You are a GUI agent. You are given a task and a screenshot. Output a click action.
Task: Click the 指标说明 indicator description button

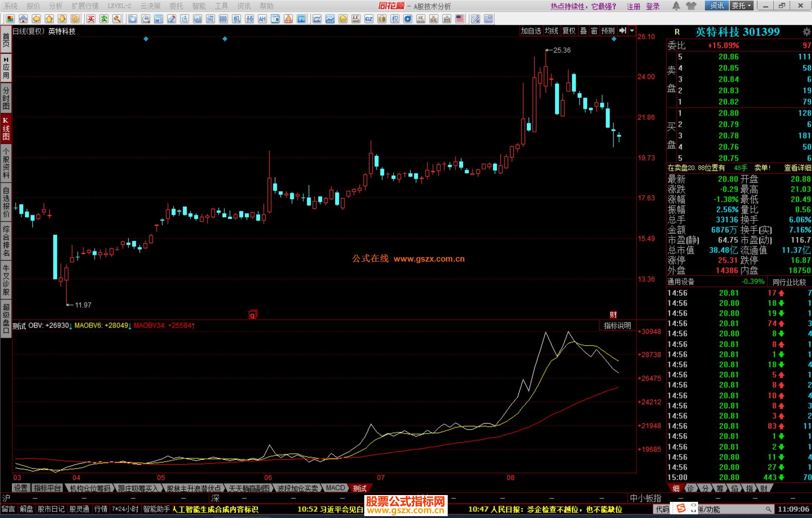617,326
